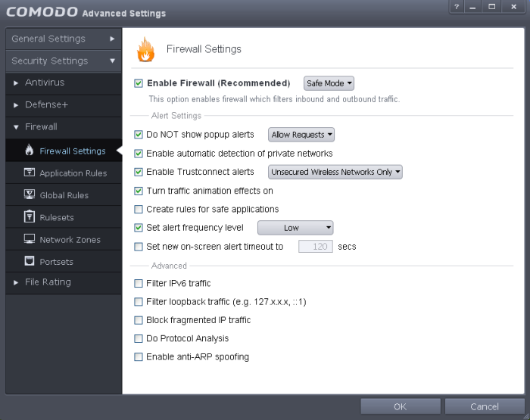The height and width of the screenshot is (420, 530).
Task: Open Application Rules page
Action: 64,173
